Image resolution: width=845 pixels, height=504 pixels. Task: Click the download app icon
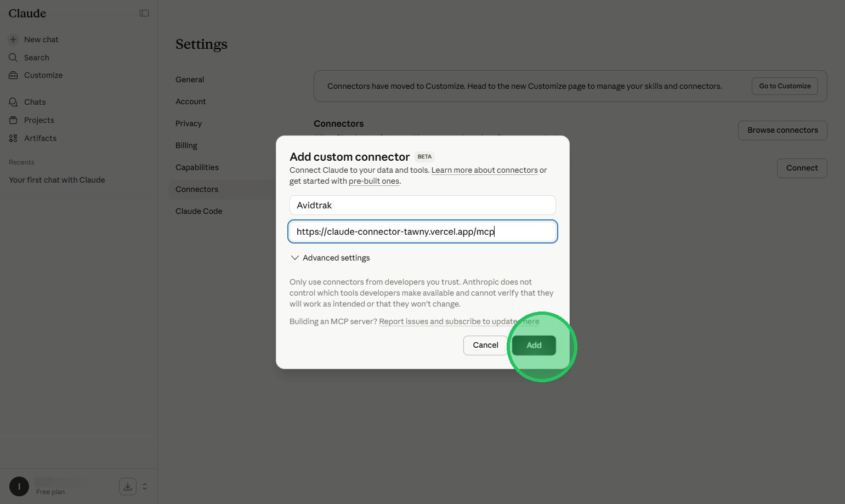point(128,486)
